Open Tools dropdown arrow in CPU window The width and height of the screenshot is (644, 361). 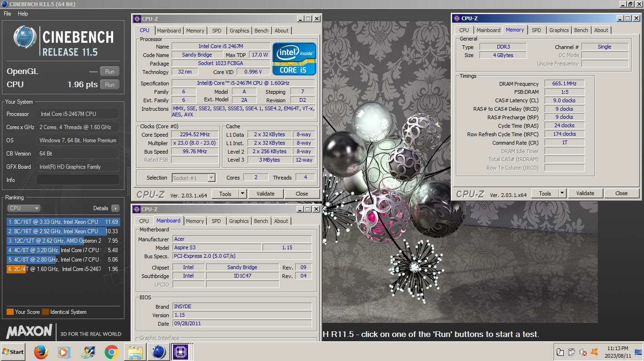[x=242, y=194]
